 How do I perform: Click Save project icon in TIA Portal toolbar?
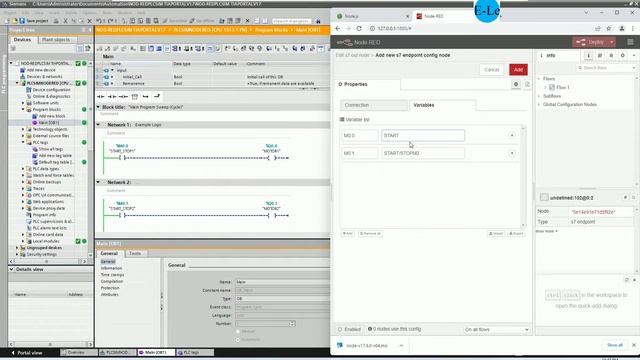click(22, 21)
